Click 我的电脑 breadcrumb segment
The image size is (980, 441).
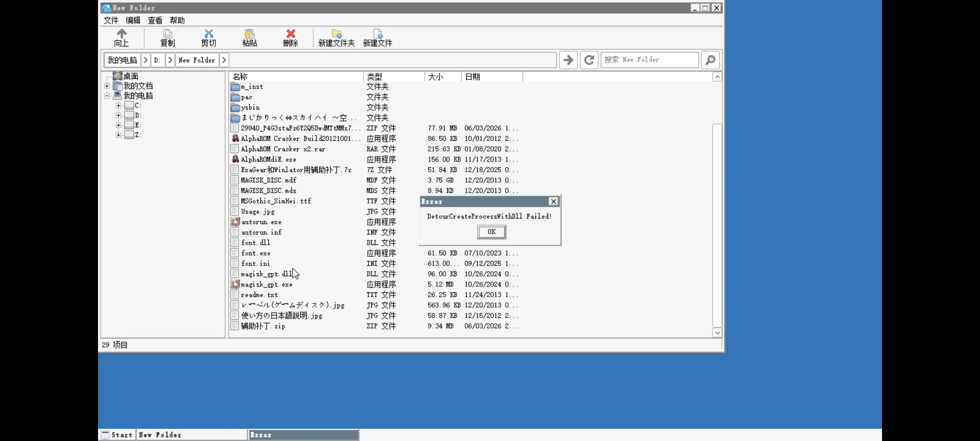tap(122, 60)
